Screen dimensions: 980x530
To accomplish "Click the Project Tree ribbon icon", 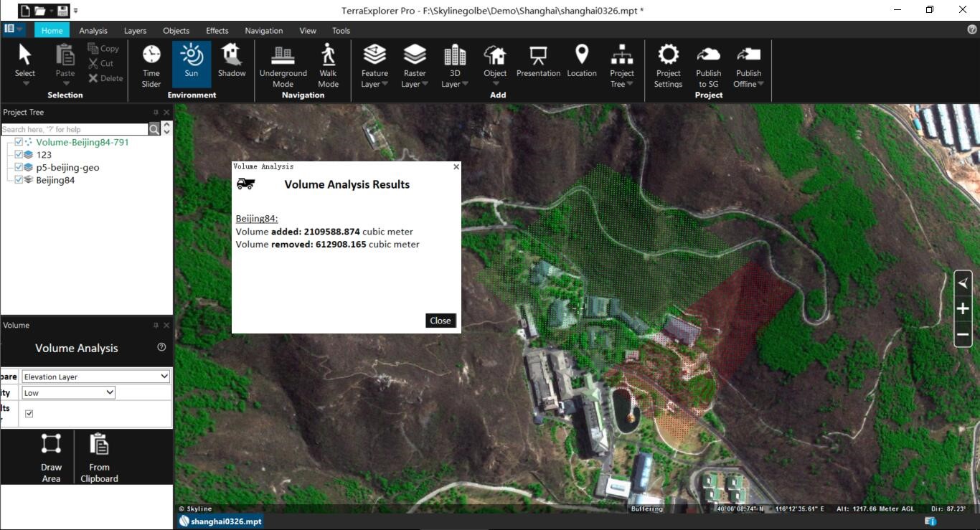I will pyautogui.click(x=622, y=56).
